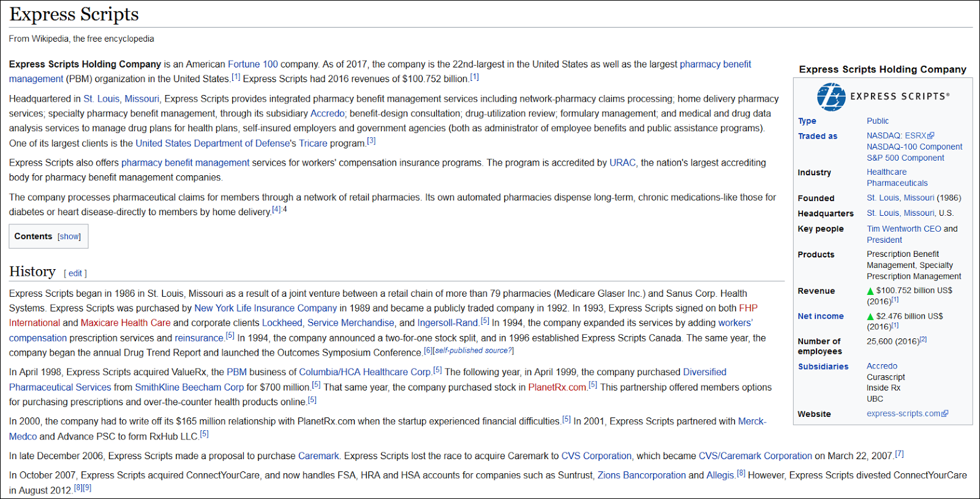
Task: Open Pharmaceuticals link under Industry
Action: (897, 183)
